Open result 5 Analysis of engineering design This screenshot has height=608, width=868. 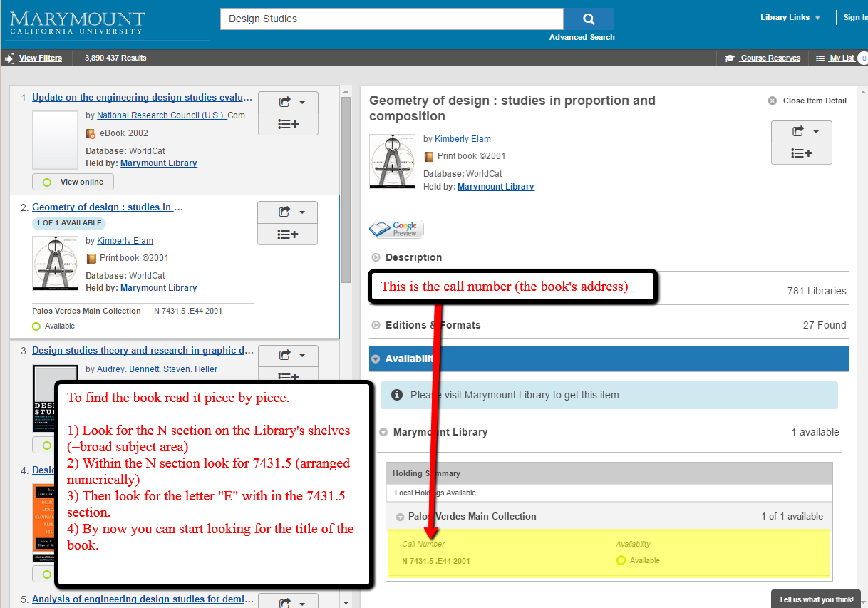[143, 599]
